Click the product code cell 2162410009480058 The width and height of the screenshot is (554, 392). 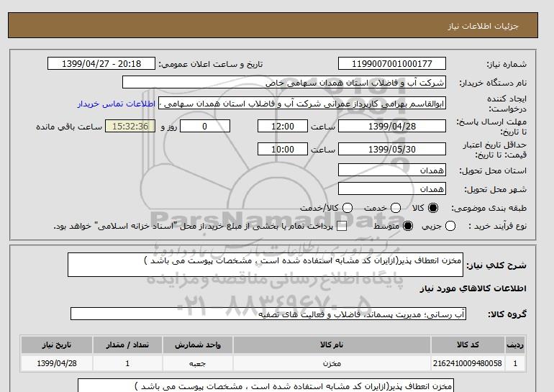pyautogui.click(x=468, y=363)
